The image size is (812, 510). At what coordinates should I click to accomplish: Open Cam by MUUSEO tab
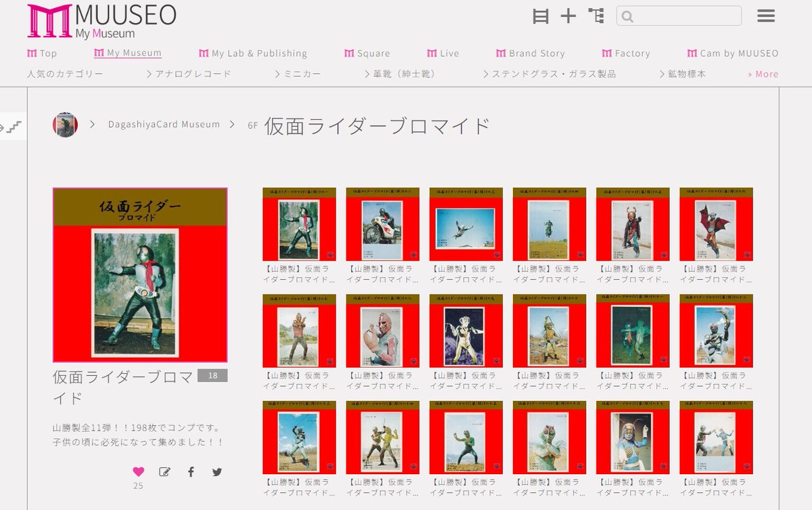tap(733, 54)
